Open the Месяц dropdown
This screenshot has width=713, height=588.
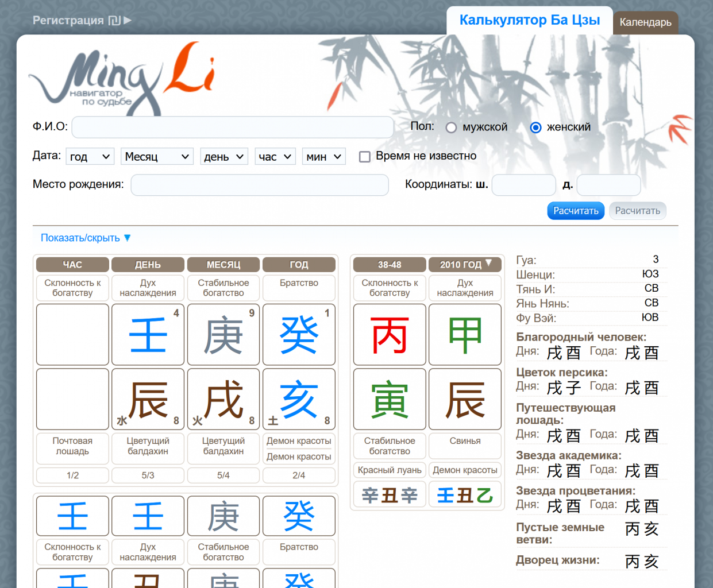click(157, 157)
